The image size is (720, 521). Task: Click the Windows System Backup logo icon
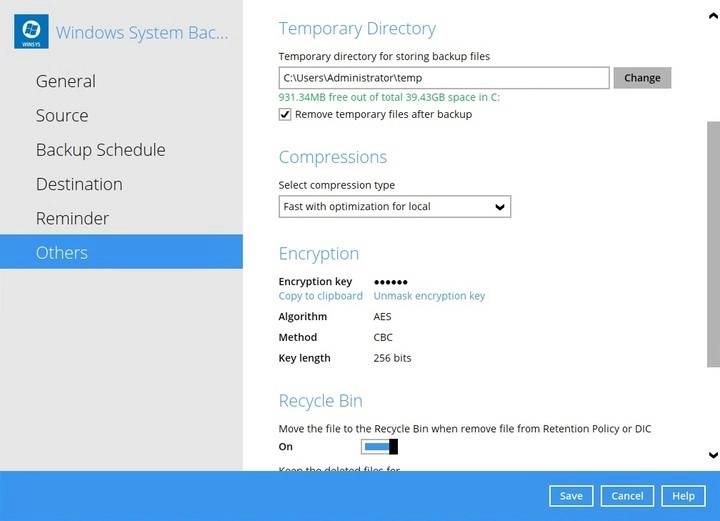(x=31, y=31)
